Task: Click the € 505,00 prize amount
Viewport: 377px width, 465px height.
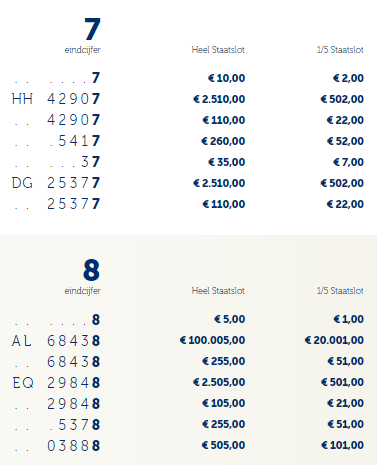Action: click(x=223, y=445)
